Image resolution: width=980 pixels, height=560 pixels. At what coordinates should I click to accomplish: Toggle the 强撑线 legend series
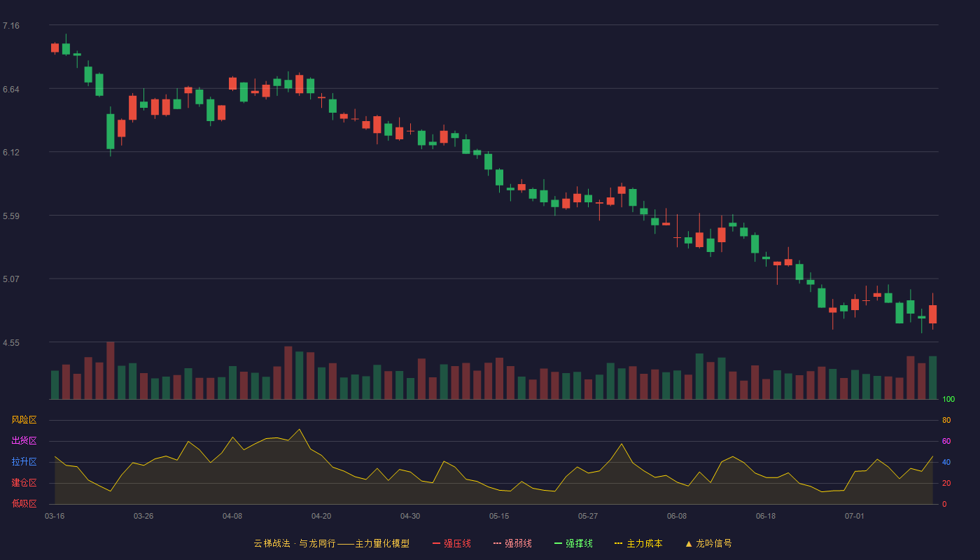pos(573,543)
